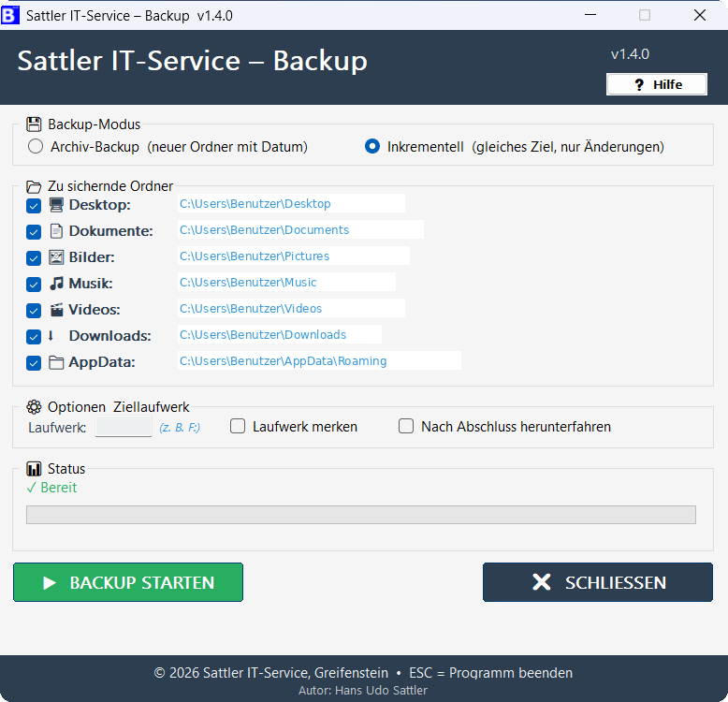Click the Laufwerk drive letter input field

(x=124, y=426)
